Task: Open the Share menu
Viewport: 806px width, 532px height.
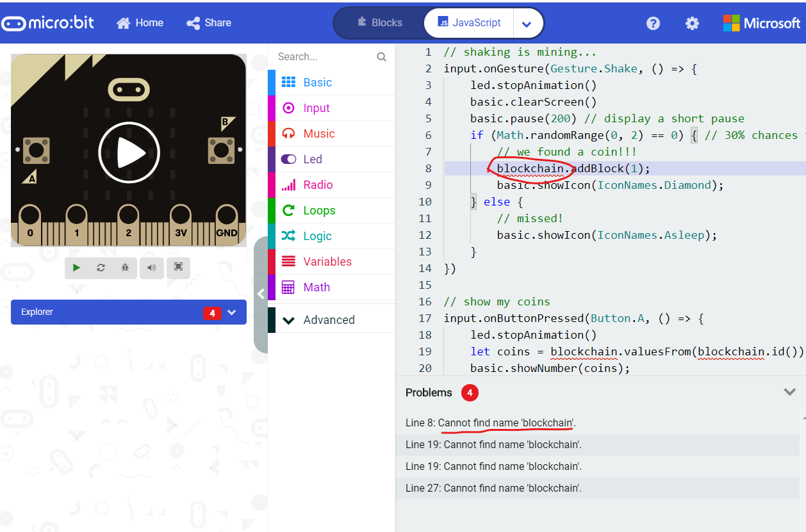Action: point(208,22)
